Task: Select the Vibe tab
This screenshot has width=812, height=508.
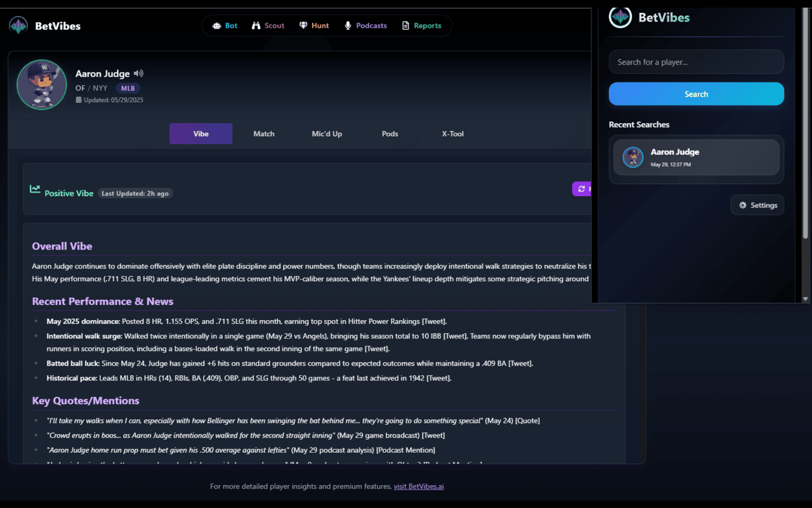Action: (201, 134)
